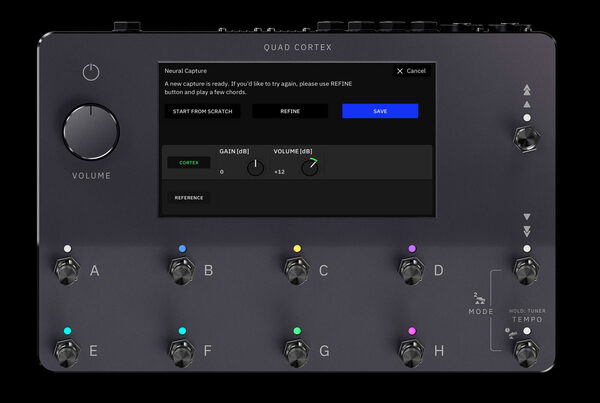Image resolution: width=600 pixels, height=403 pixels.
Task: Click the large hardware VOLUME knob
Action: click(91, 132)
